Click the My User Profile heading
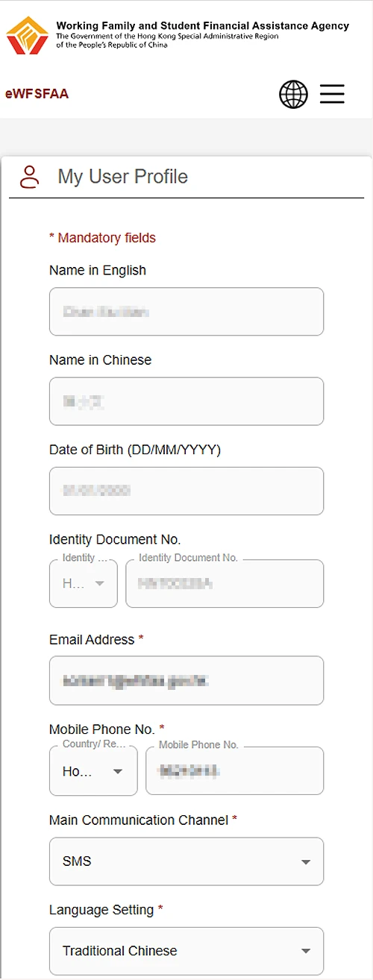Viewport: 373px width, 980px height. coord(123,177)
